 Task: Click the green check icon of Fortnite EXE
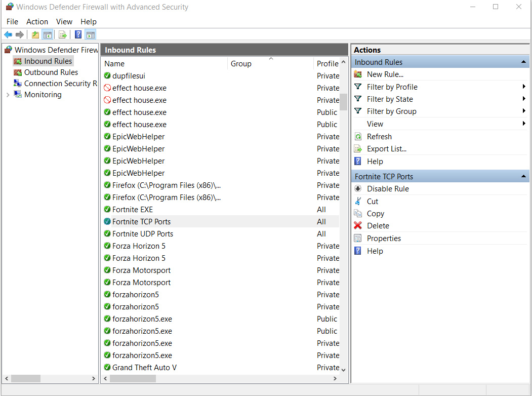point(107,209)
